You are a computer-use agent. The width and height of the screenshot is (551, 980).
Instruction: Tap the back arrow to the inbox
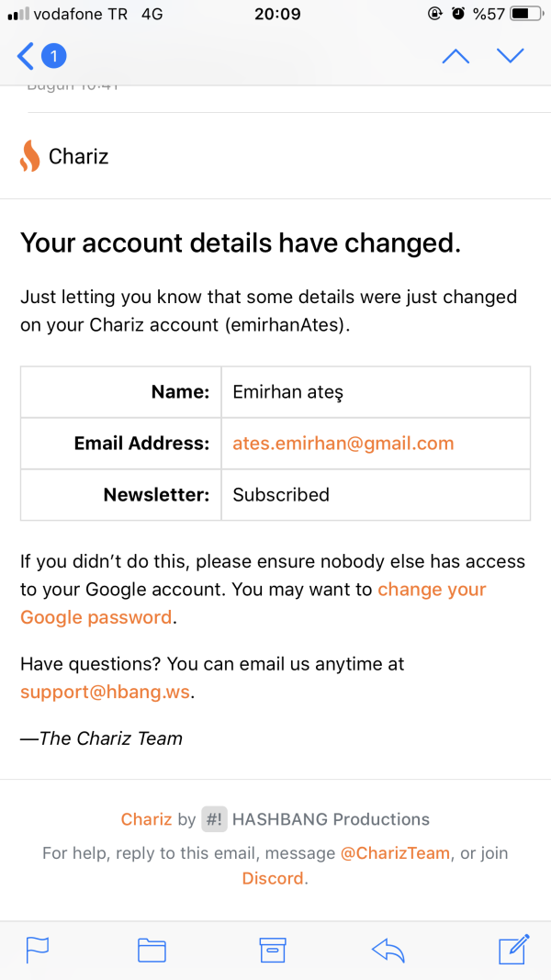25,57
